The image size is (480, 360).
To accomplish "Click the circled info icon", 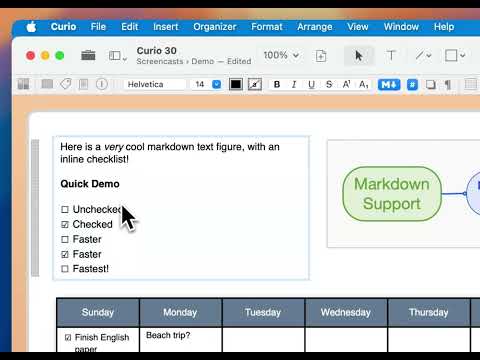I will [102, 84].
